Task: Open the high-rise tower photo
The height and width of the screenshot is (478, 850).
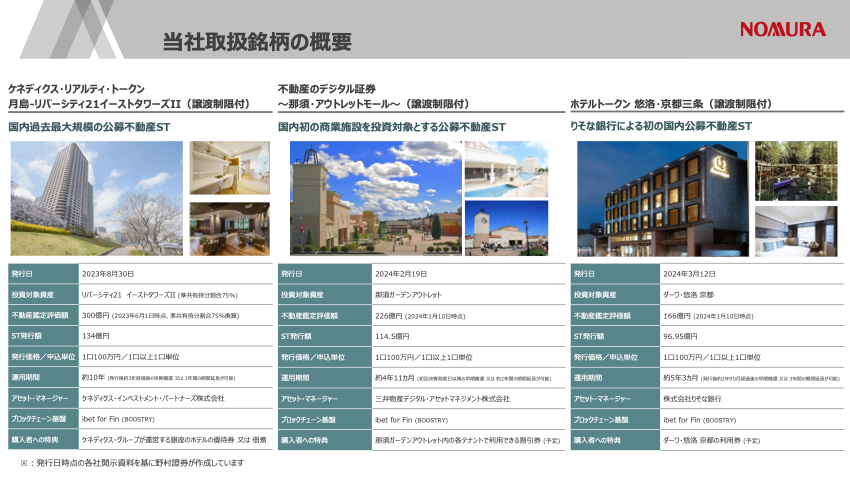Action: (x=96, y=198)
